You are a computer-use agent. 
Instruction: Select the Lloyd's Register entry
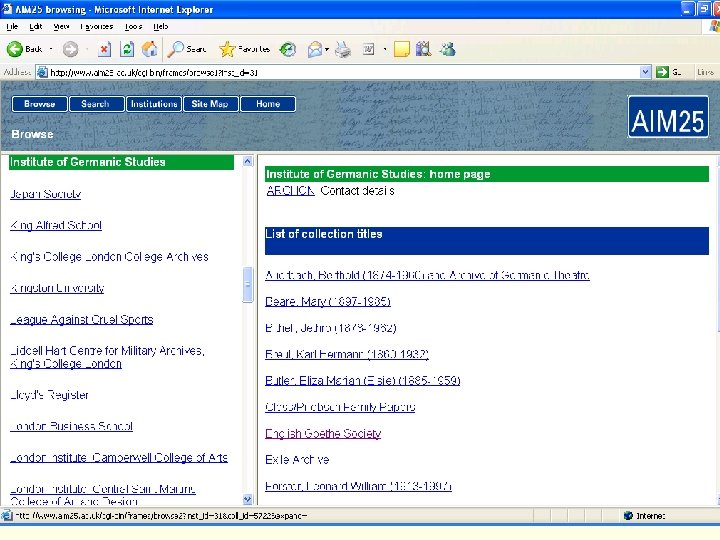pyautogui.click(x=49, y=395)
